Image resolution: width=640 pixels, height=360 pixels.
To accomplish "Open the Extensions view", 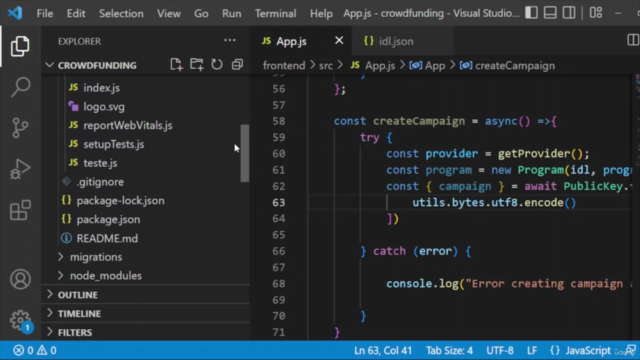I will (20, 210).
